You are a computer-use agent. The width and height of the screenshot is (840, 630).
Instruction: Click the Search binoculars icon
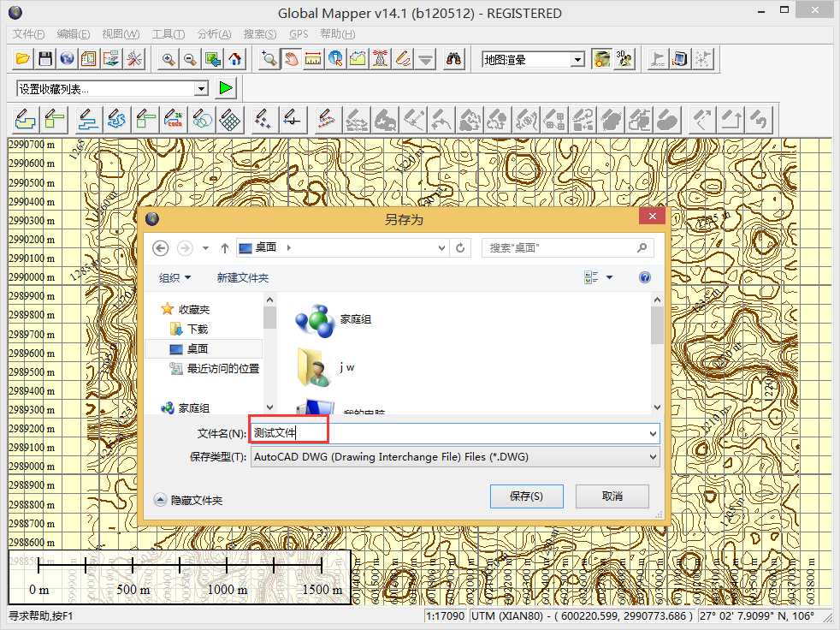pos(453,59)
